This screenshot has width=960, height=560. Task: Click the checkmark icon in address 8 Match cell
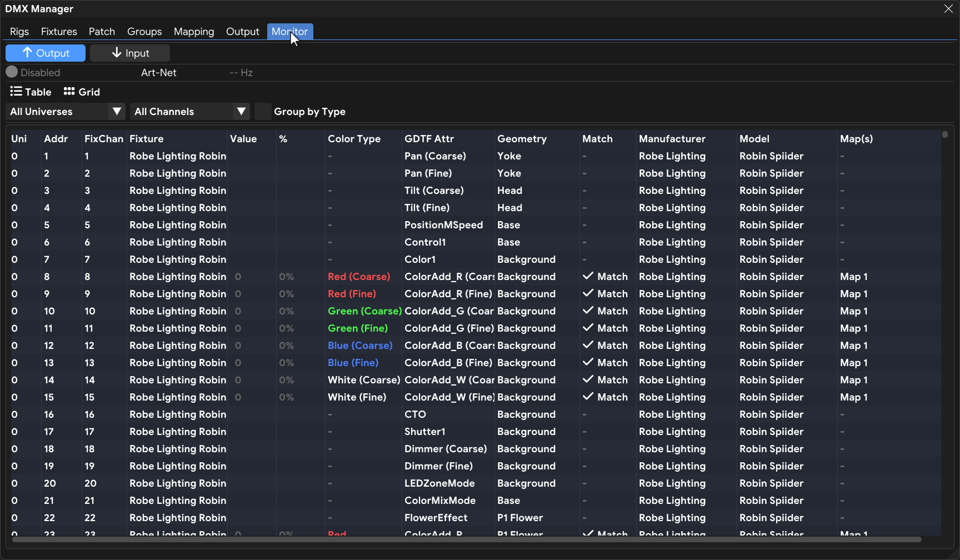[x=588, y=276]
